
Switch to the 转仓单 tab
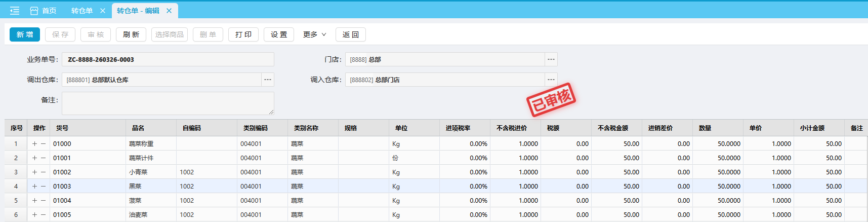pyautogui.click(x=81, y=11)
